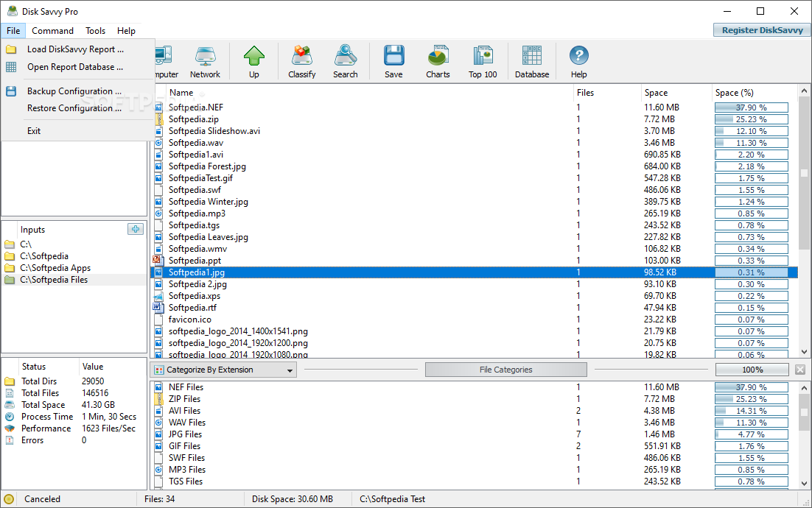Select the NEF Files category row
This screenshot has width=812, height=508.
click(474, 387)
